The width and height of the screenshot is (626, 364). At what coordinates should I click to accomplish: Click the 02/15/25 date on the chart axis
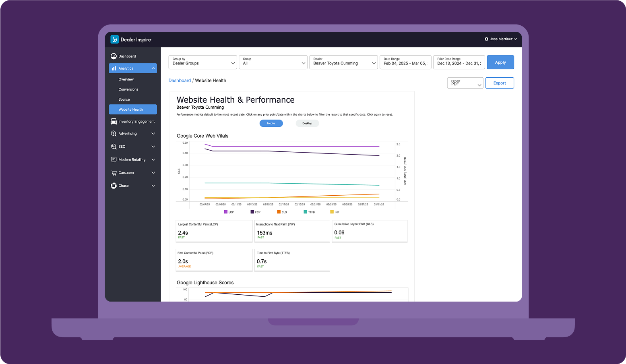coord(268,205)
